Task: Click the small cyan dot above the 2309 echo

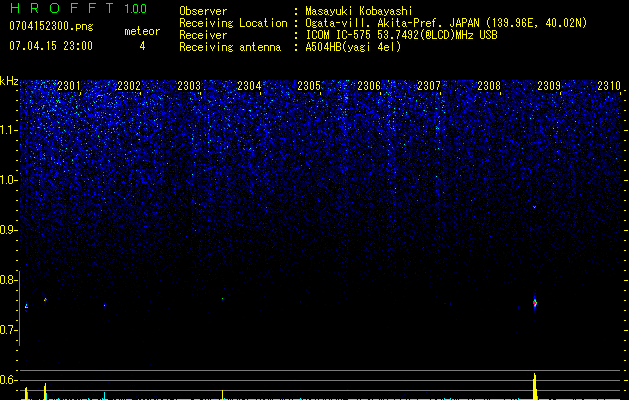Action: pyautogui.click(x=534, y=207)
